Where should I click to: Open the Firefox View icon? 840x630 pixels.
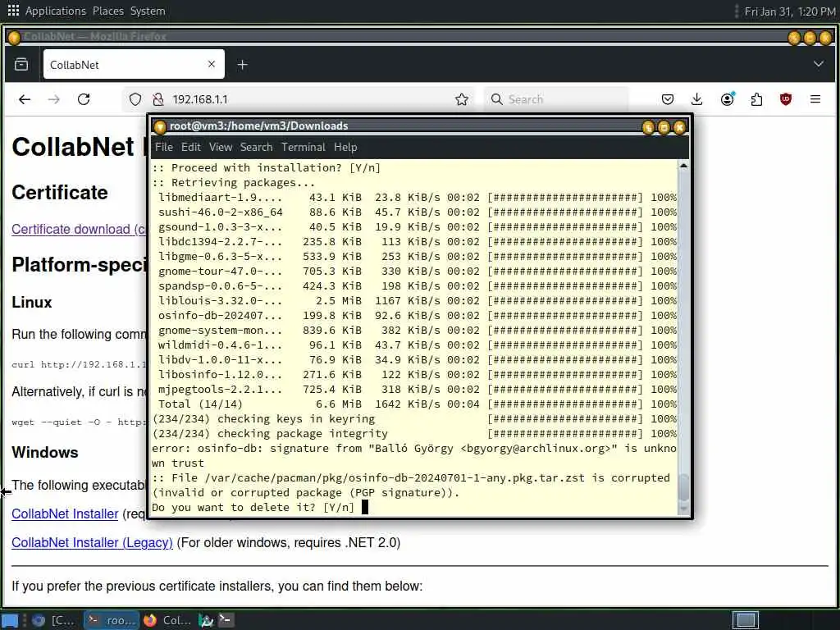(21, 65)
